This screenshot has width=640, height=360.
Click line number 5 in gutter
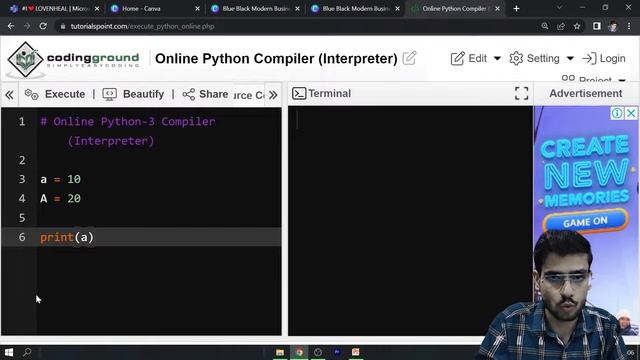[x=22, y=218]
